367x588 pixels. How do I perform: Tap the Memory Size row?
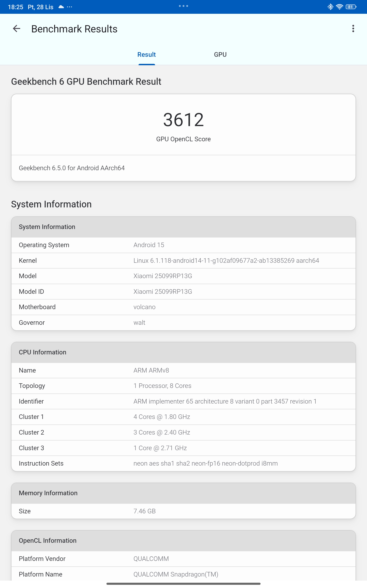tap(183, 511)
